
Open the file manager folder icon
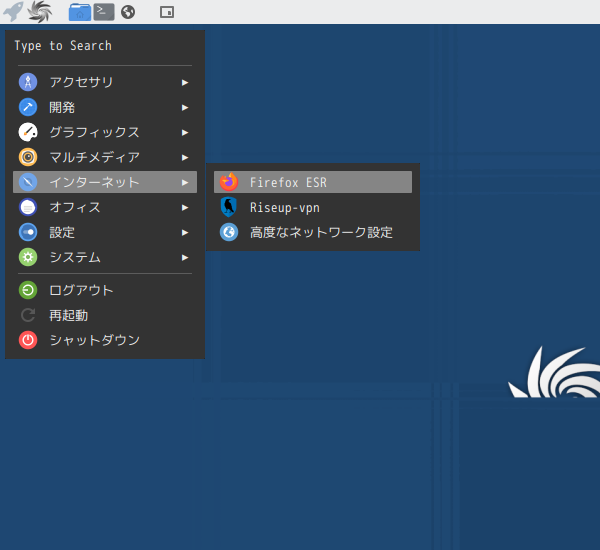[80, 12]
